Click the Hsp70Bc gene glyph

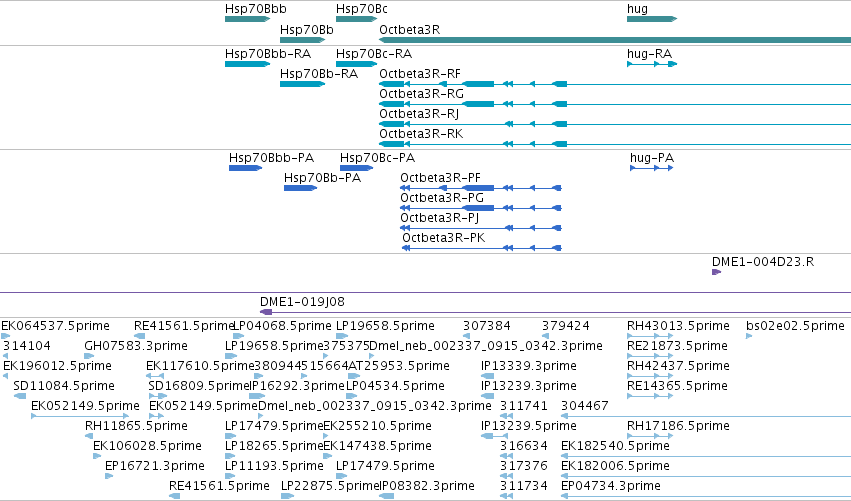pos(357,19)
